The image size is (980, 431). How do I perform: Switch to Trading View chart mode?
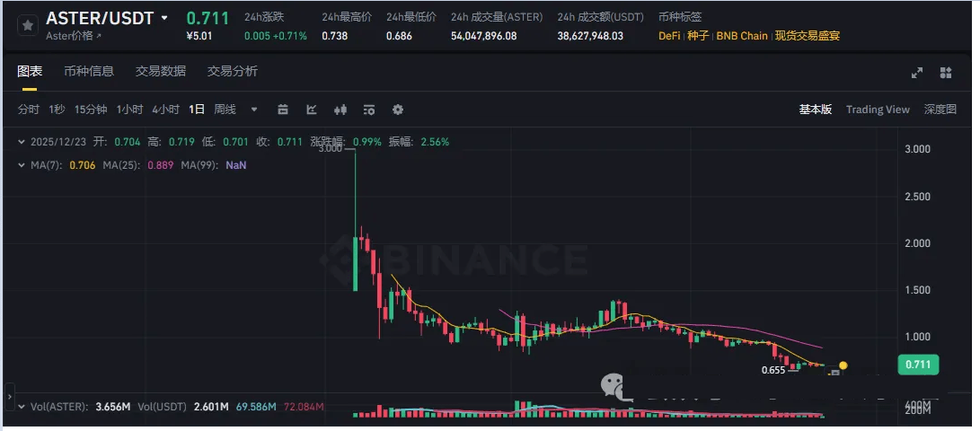[878, 110]
